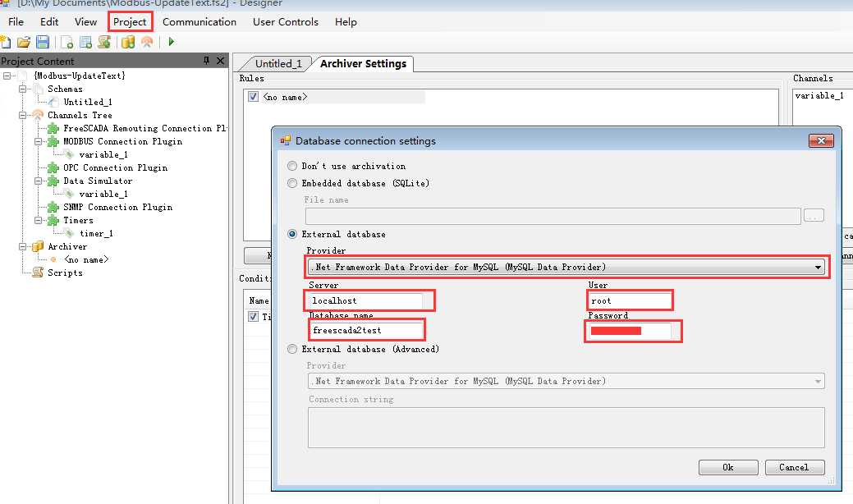This screenshot has height=504, width=853.
Task: Open the Help menu
Action: tap(346, 21)
